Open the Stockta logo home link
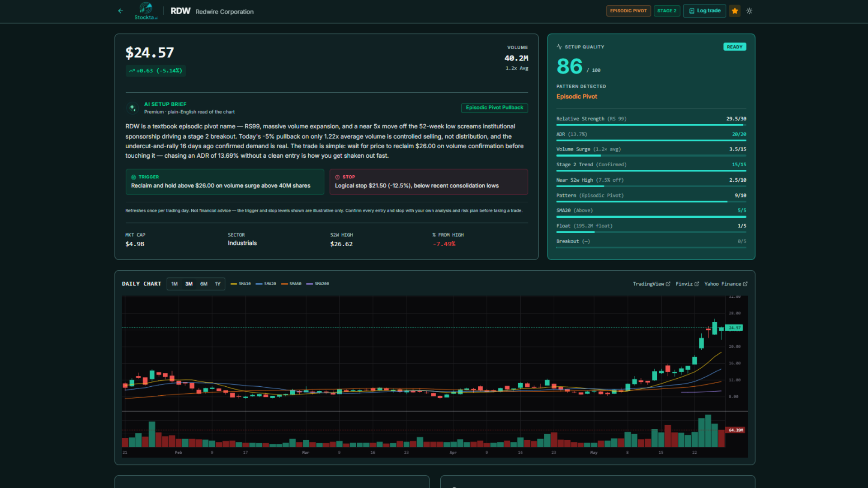Screen dimensions: 868x488 146,11
